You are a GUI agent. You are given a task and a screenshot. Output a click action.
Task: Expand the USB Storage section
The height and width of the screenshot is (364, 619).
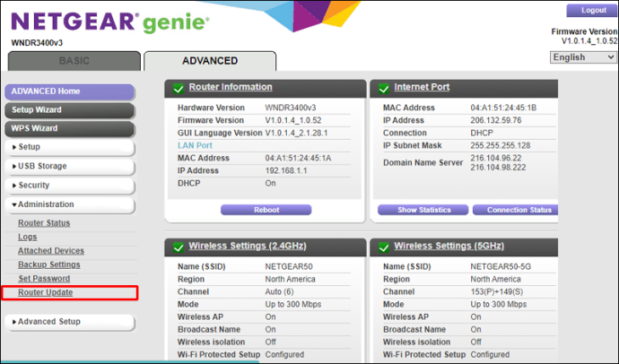tap(69, 166)
